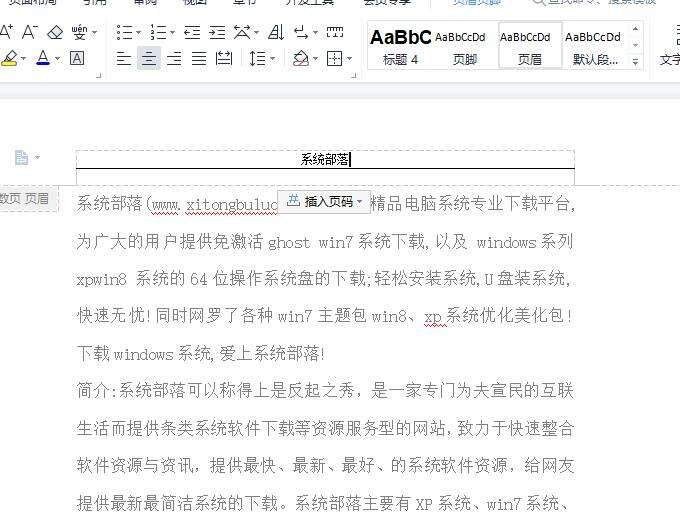680x517 pixels.
Task: Open the wén phonetic guide tool
Action: click(x=79, y=32)
